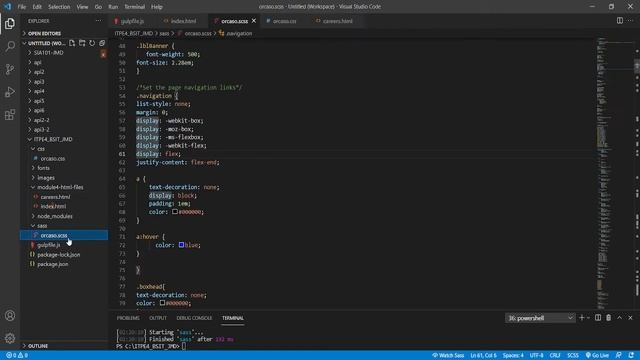Open package.json in the explorer

(53, 264)
